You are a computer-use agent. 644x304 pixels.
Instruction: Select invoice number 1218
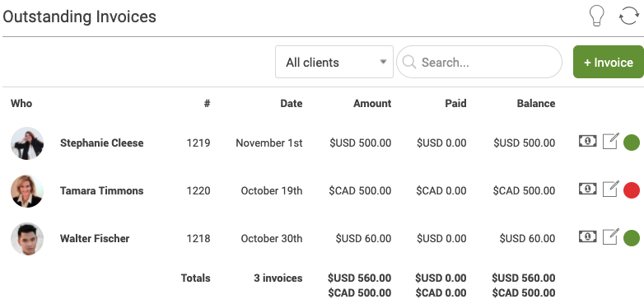pyautogui.click(x=198, y=238)
